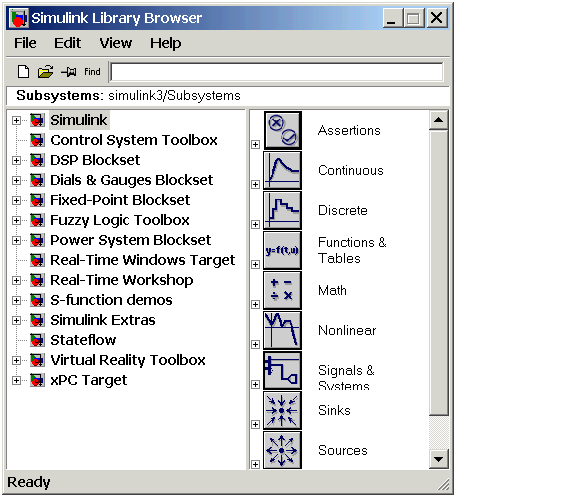580x498 pixels.
Task: Expand the Math block library plus box
Action: click(256, 304)
